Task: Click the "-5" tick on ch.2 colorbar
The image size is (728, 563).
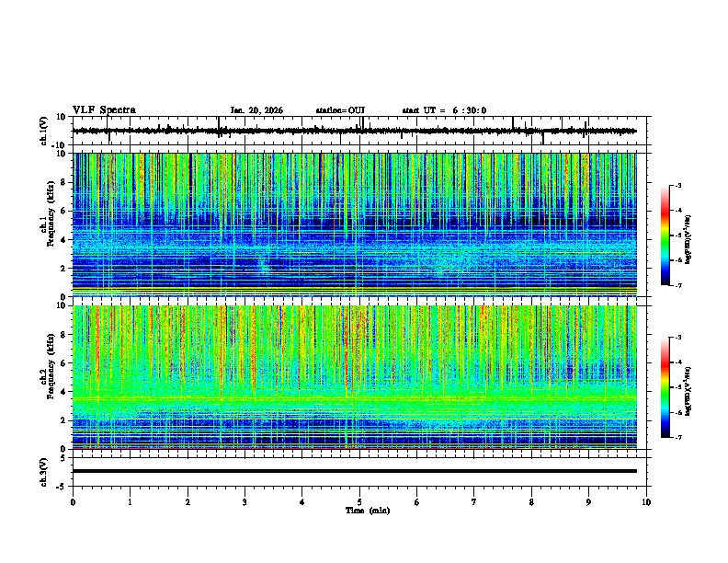Action: (678, 387)
